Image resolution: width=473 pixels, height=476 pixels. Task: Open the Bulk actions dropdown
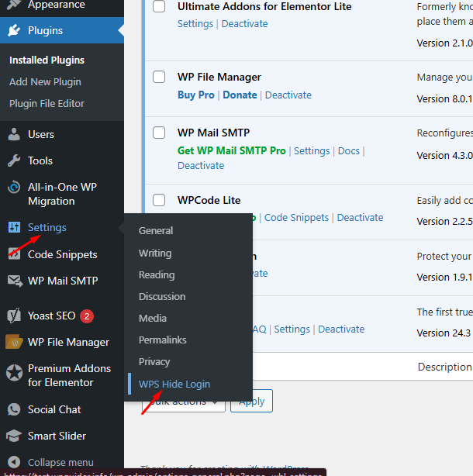coord(184,402)
